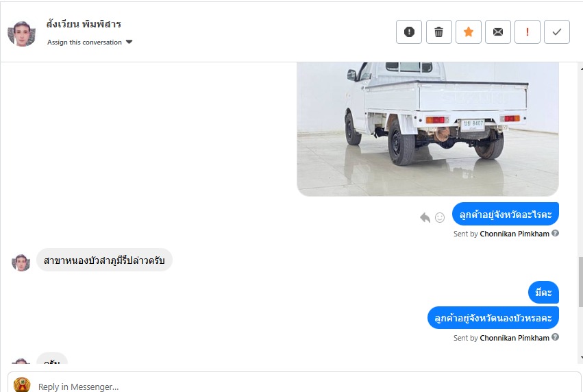Click the sender name Chonnikan Pimkham under first message

click(514, 234)
